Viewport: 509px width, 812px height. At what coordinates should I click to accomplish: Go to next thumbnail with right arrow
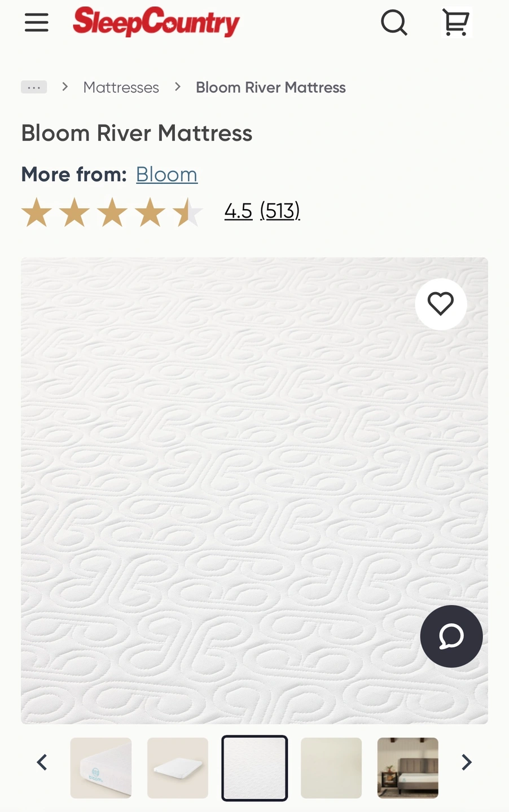tap(466, 762)
